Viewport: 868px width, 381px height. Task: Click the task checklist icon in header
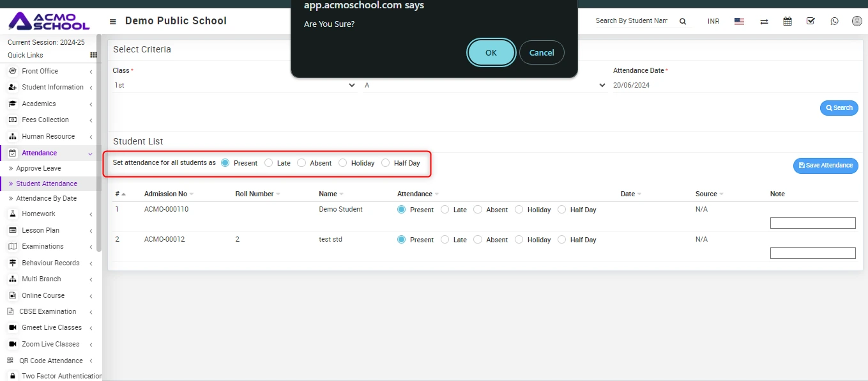tap(811, 21)
